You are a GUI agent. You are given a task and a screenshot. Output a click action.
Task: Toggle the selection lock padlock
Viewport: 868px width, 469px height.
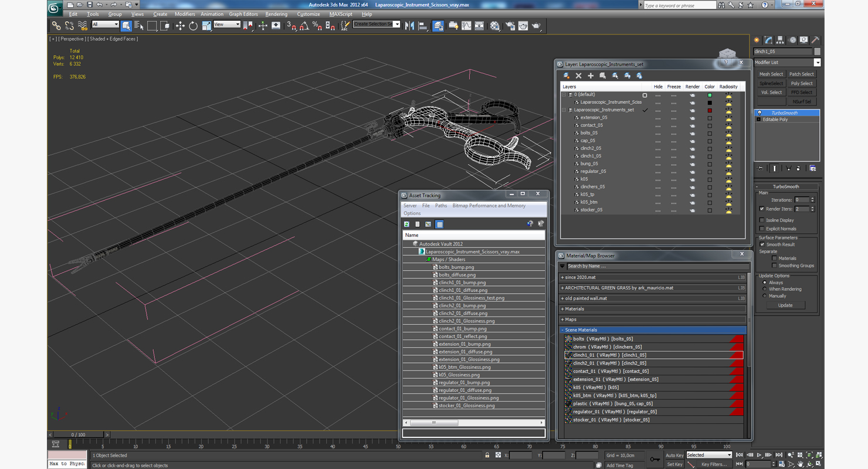tap(487, 455)
